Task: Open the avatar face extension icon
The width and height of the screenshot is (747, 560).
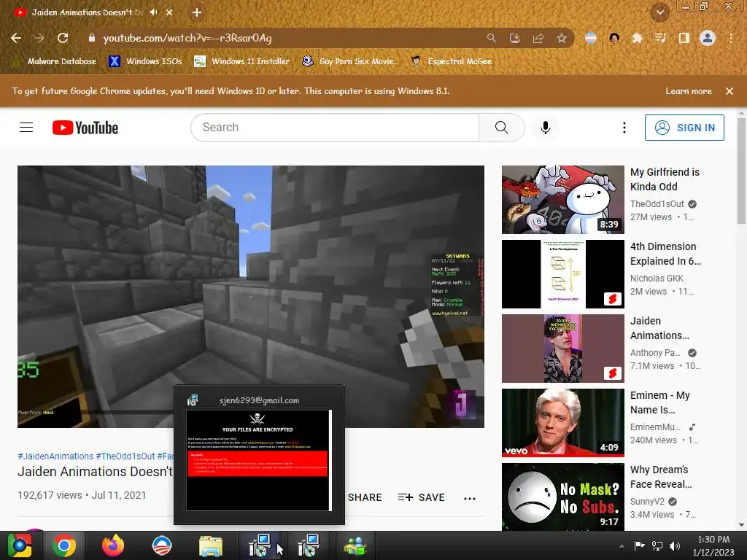Action: tap(614, 38)
